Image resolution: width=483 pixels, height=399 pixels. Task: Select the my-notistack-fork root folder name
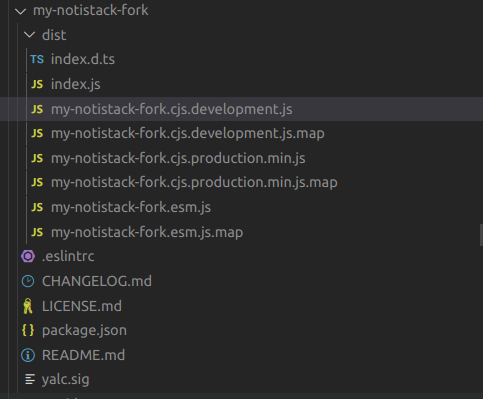[91, 10]
